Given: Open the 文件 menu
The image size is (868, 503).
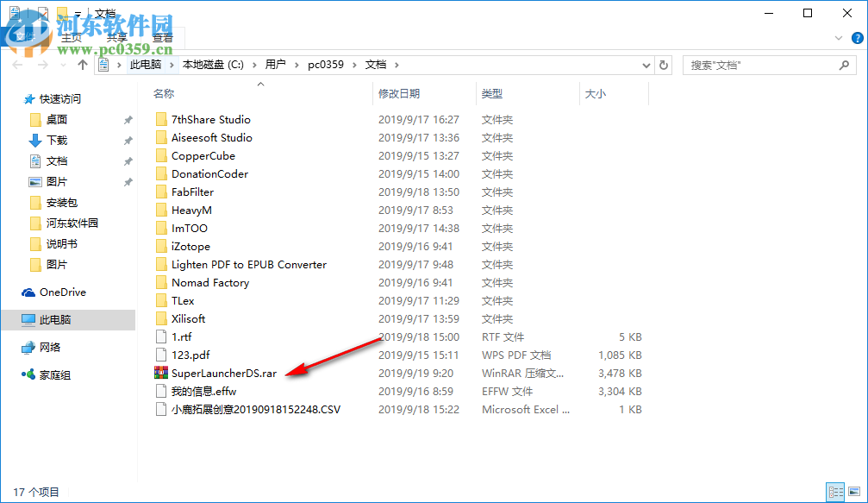Looking at the screenshot, I should point(22,38).
